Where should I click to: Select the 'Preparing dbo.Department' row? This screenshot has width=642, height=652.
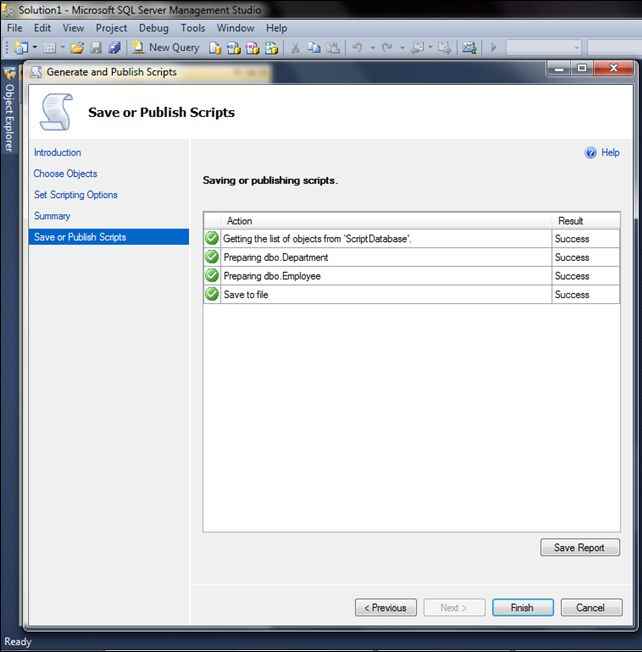pyautogui.click(x=411, y=257)
